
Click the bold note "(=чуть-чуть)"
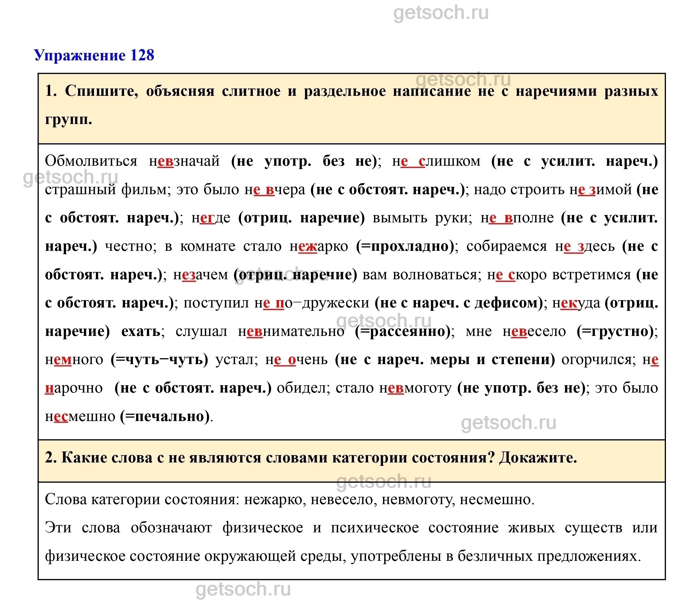[160, 360]
